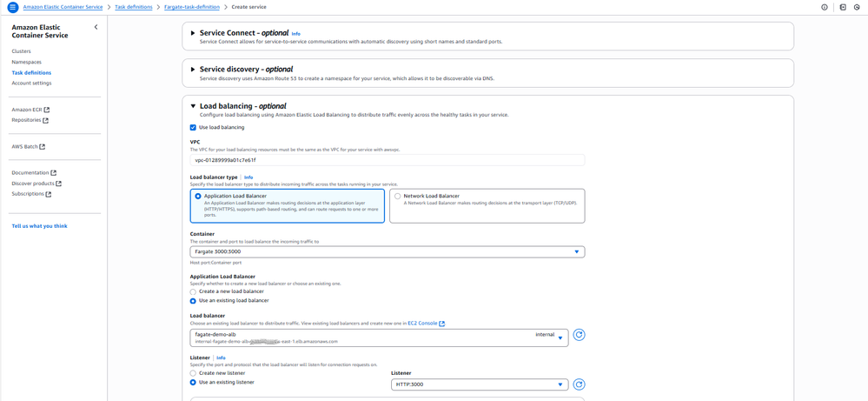Open the Listener HTTP:3000 dropdown
The height and width of the screenshot is (401, 868).
[x=479, y=384]
